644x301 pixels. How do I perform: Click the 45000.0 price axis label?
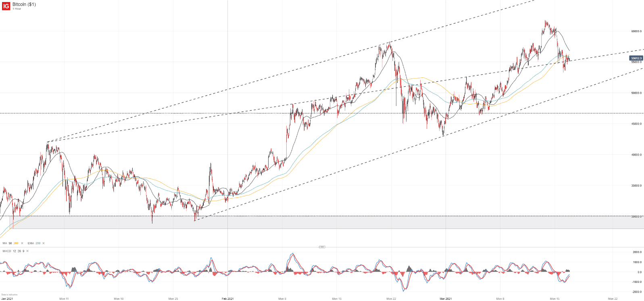(636, 124)
